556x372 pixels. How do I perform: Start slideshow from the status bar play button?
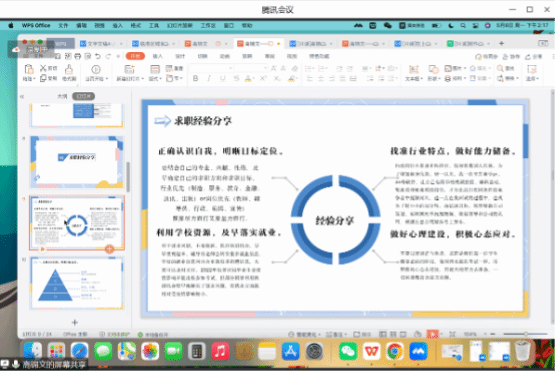(432, 334)
